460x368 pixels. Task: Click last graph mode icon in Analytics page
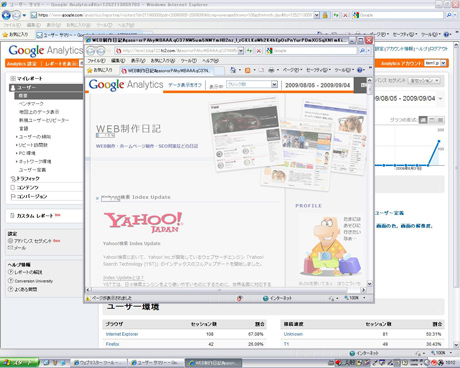click(x=440, y=120)
